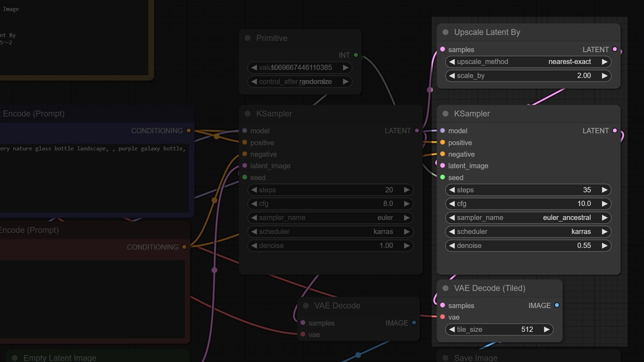Increase scale_by with its right arrow

604,76
